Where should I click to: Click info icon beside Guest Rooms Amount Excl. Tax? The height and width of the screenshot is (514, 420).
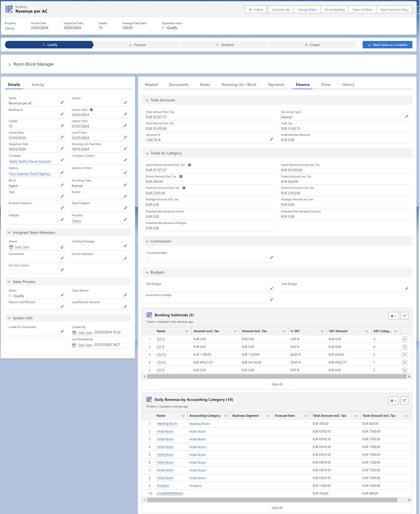189,165
